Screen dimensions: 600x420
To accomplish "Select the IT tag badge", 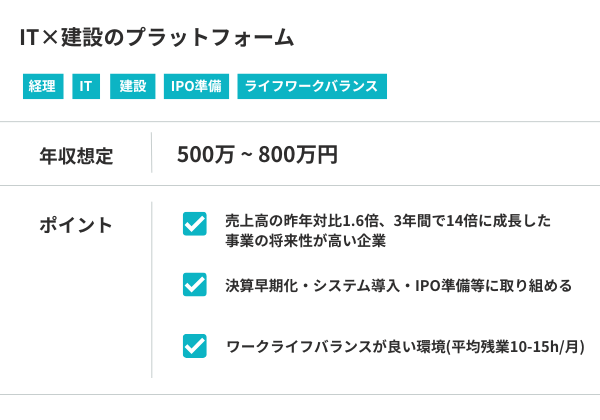I will coord(86,87).
